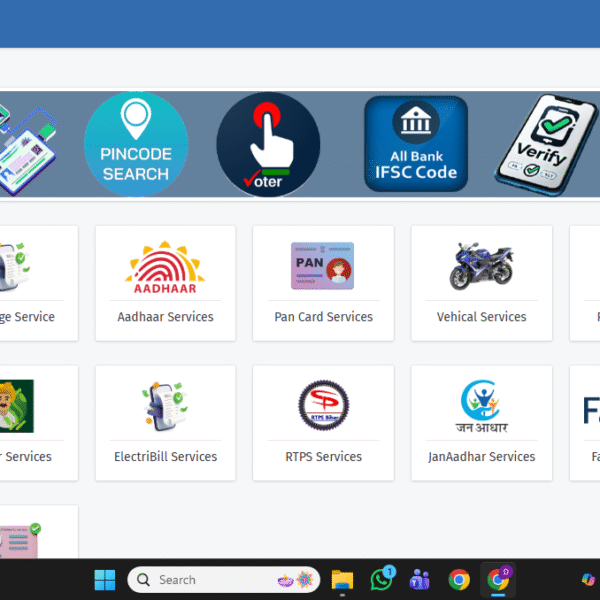
Task: Click the Copilot icon in the taskbar
Action: click(x=589, y=579)
